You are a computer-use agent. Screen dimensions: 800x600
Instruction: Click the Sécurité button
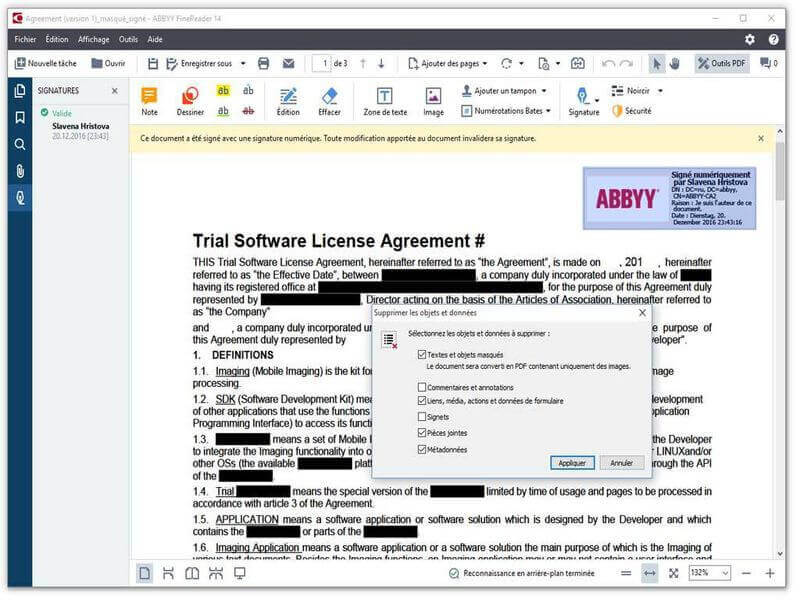[x=632, y=111]
